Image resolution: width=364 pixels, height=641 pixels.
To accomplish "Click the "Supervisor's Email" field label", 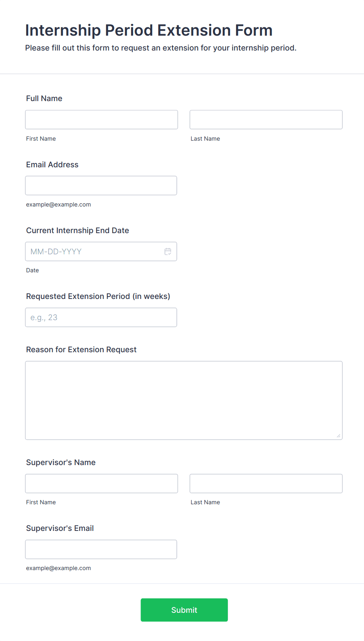I will click(x=60, y=528).
